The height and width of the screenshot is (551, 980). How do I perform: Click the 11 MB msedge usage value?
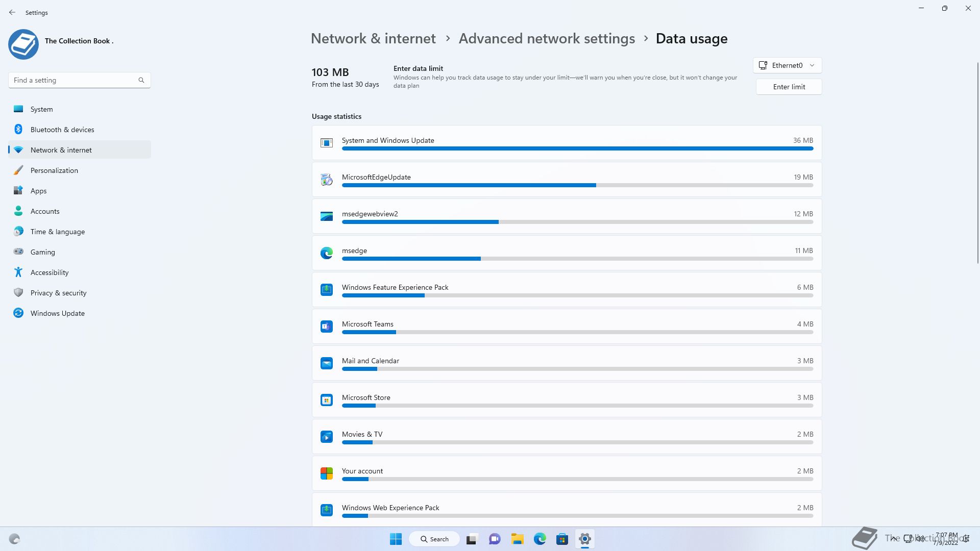803,251
